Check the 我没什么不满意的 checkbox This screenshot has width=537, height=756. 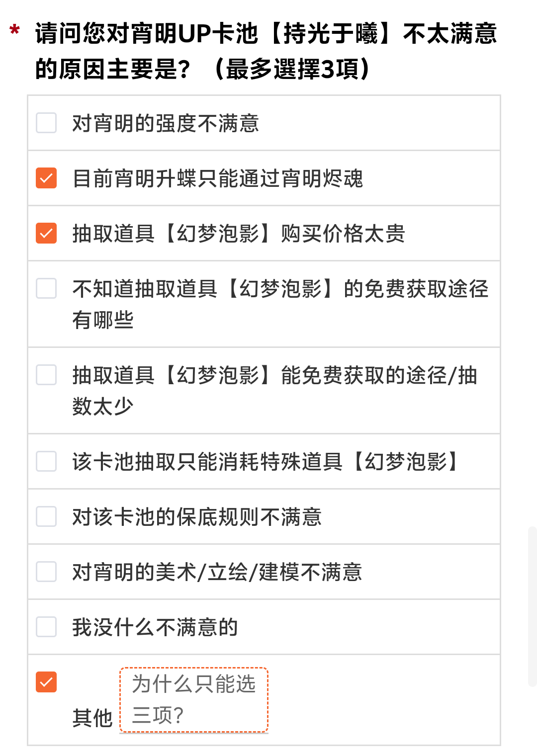point(46,627)
